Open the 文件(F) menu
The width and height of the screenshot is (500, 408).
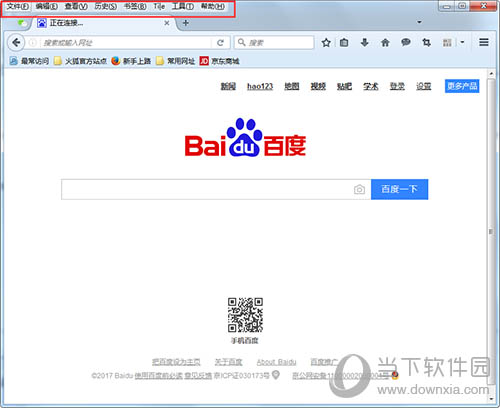pos(18,6)
